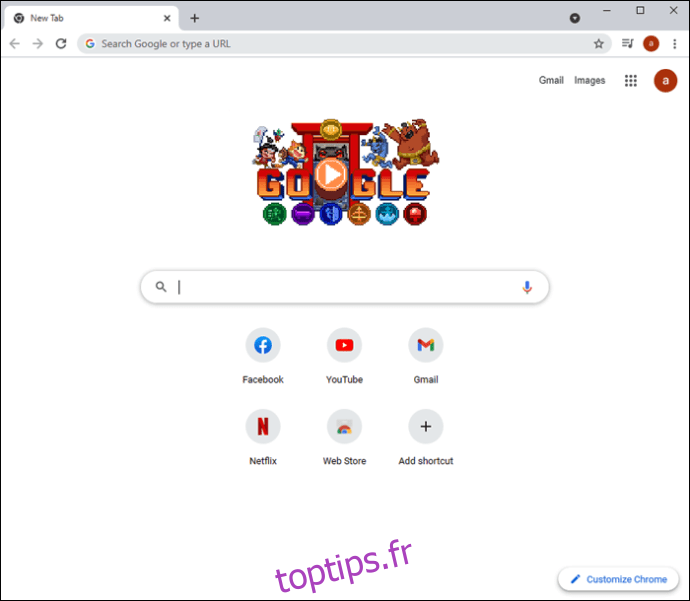The width and height of the screenshot is (690, 601).
Task: Bookmark this tab with the star icon
Action: tap(598, 44)
